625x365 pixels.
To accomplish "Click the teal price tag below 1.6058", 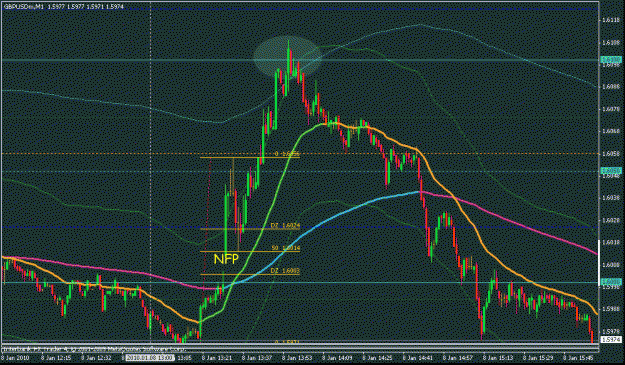I will click(611, 171).
